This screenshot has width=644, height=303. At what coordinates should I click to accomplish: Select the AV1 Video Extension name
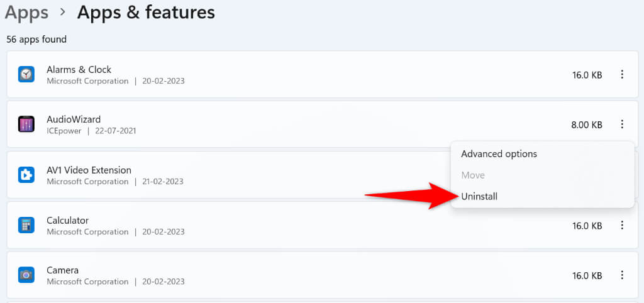(89, 170)
